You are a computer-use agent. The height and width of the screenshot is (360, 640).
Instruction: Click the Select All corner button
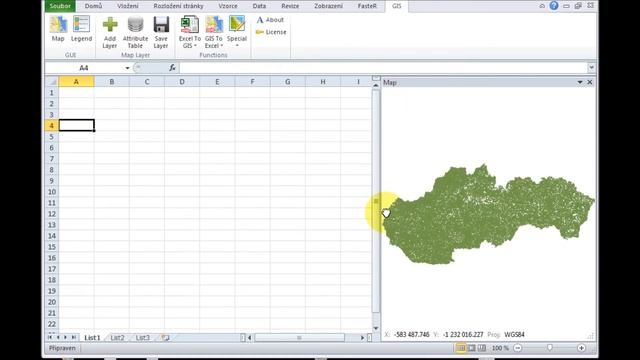coord(51,82)
